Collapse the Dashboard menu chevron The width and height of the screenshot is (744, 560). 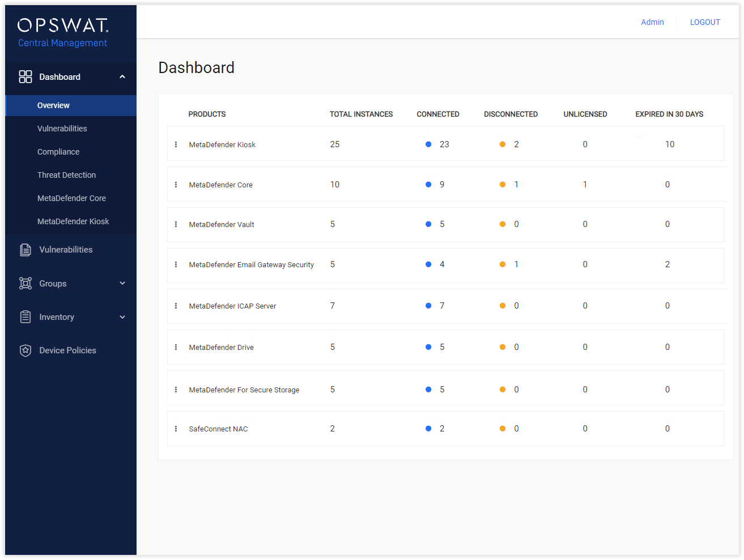[x=122, y=77]
